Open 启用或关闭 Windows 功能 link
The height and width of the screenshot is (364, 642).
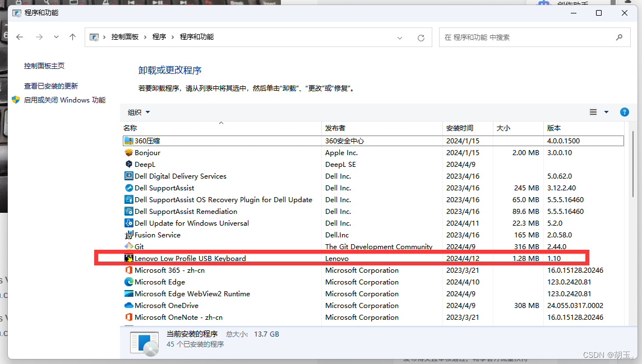(64, 100)
